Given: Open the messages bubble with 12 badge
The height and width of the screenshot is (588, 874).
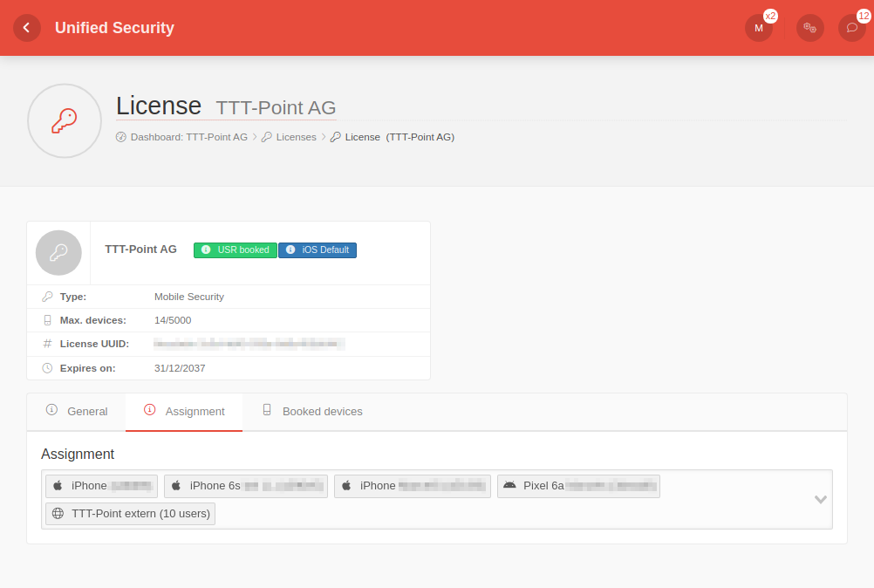Looking at the screenshot, I should (851, 28).
